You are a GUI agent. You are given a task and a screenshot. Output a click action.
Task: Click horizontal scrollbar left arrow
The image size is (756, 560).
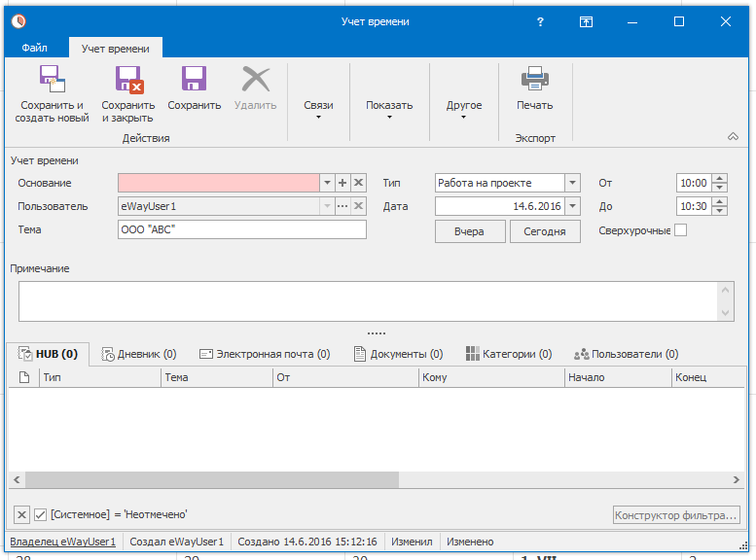coord(17,479)
